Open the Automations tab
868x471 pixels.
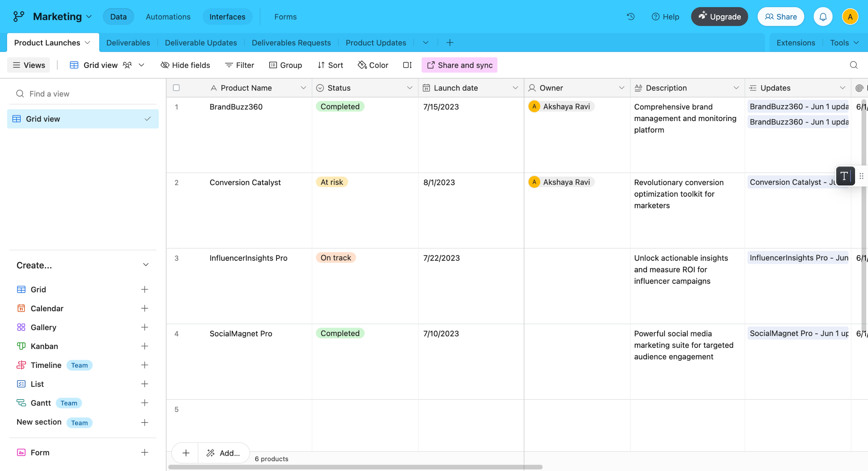point(168,17)
